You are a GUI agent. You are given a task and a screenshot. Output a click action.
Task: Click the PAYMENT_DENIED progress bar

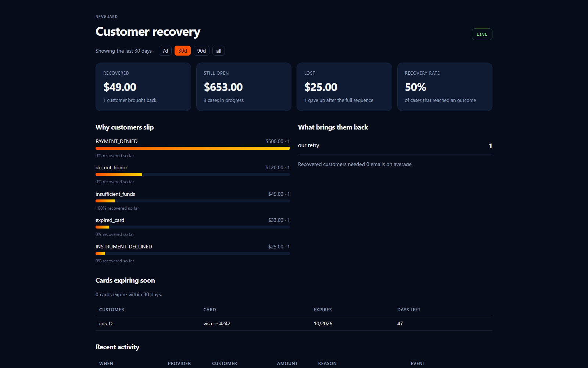pos(193,148)
